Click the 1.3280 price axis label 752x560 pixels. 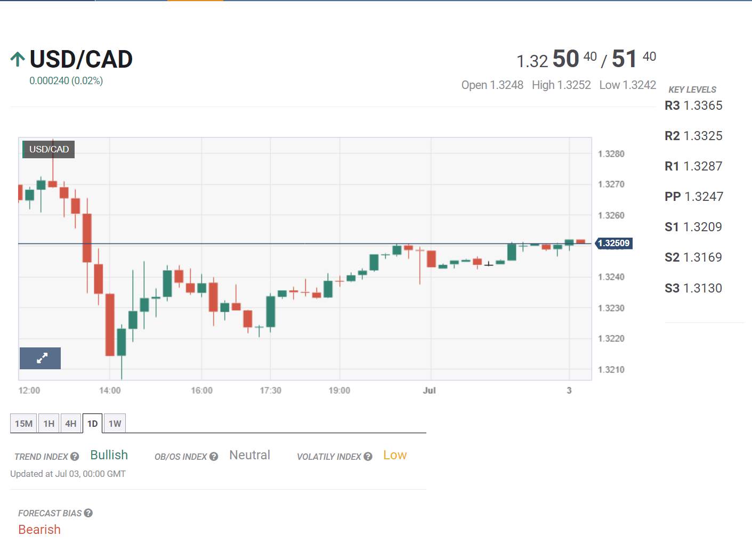[611, 154]
